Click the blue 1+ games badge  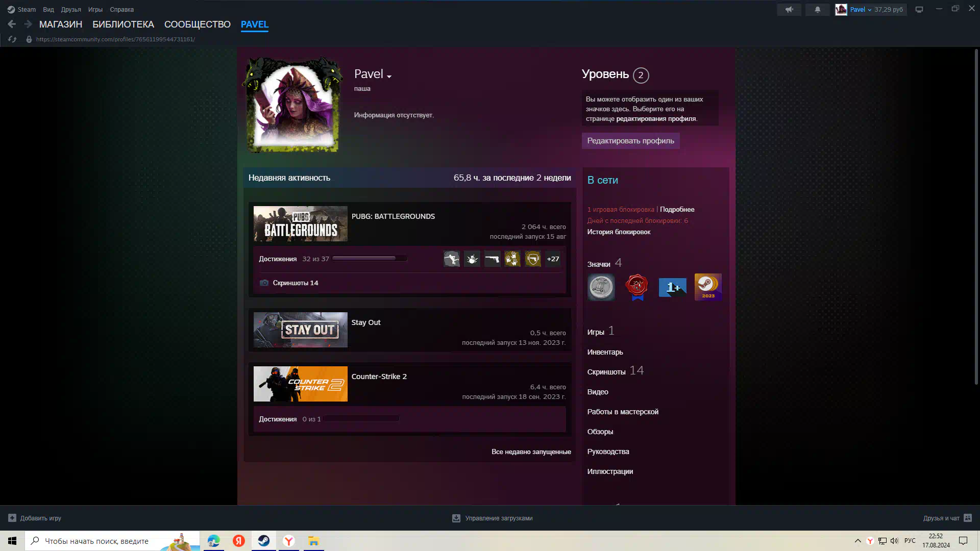point(673,287)
